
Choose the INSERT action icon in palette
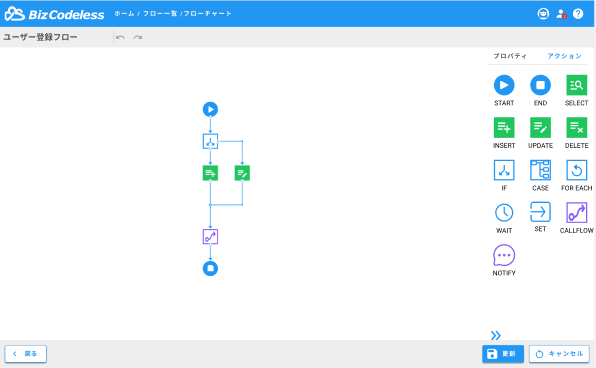coord(504,127)
